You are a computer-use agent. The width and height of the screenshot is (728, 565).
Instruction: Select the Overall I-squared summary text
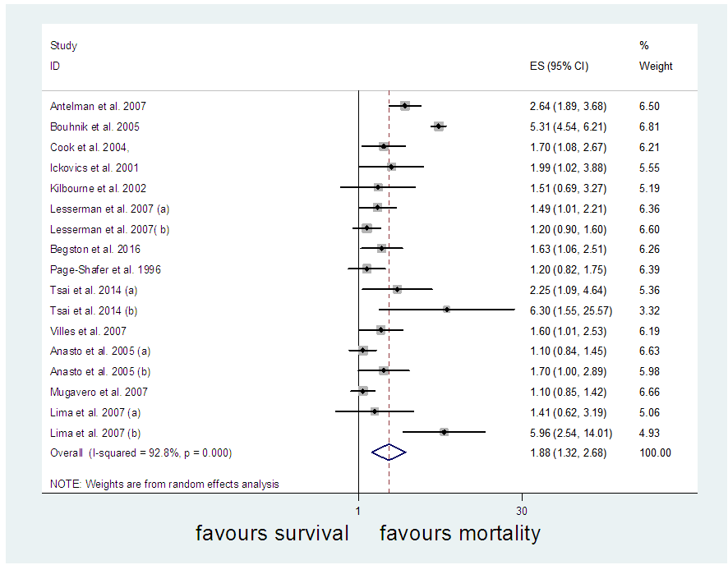pyautogui.click(x=141, y=452)
